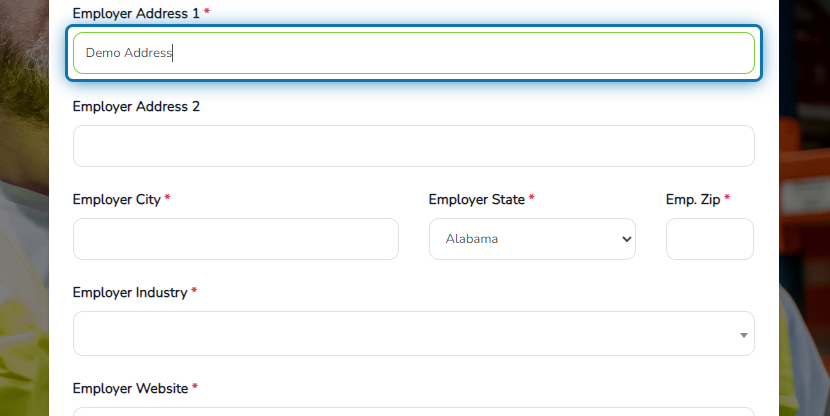The width and height of the screenshot is (830, 416).
Task: Open the Employer State dropdown
Action: pos(532,239)
